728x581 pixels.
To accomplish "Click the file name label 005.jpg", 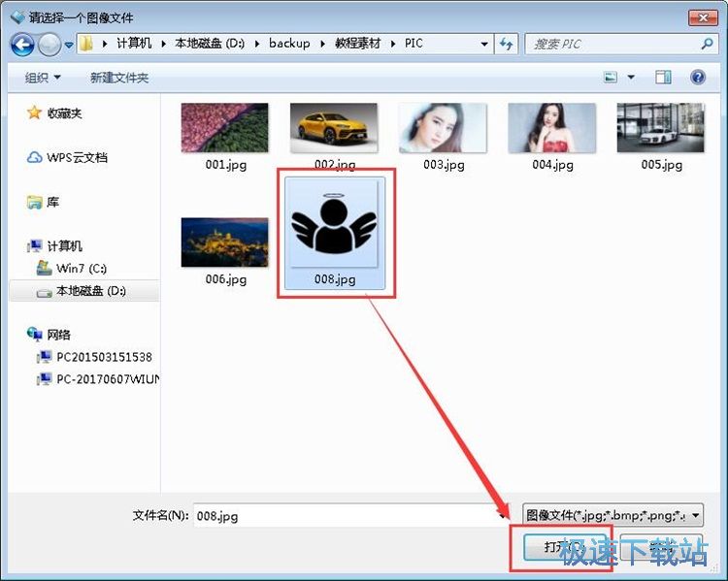I will pyautogui.click(x=662, y=165).
